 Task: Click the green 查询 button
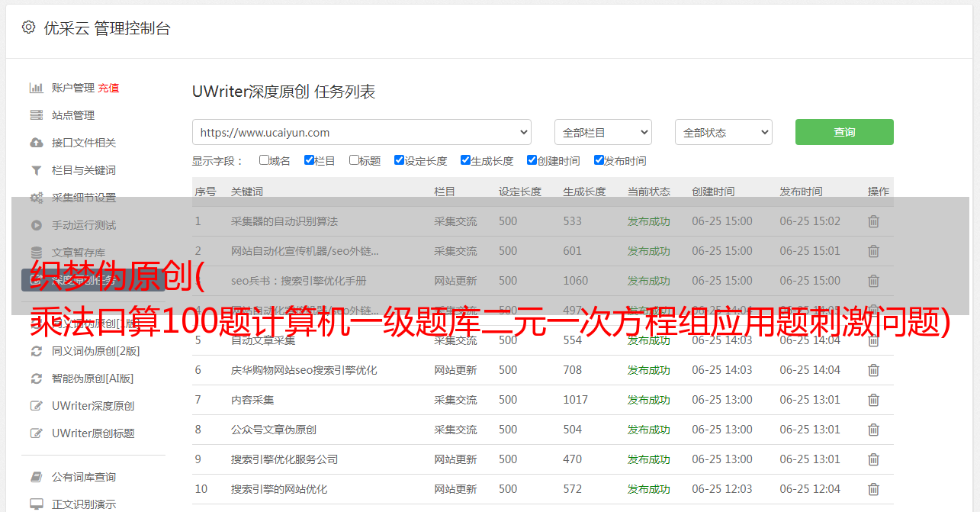click(843, 132)
